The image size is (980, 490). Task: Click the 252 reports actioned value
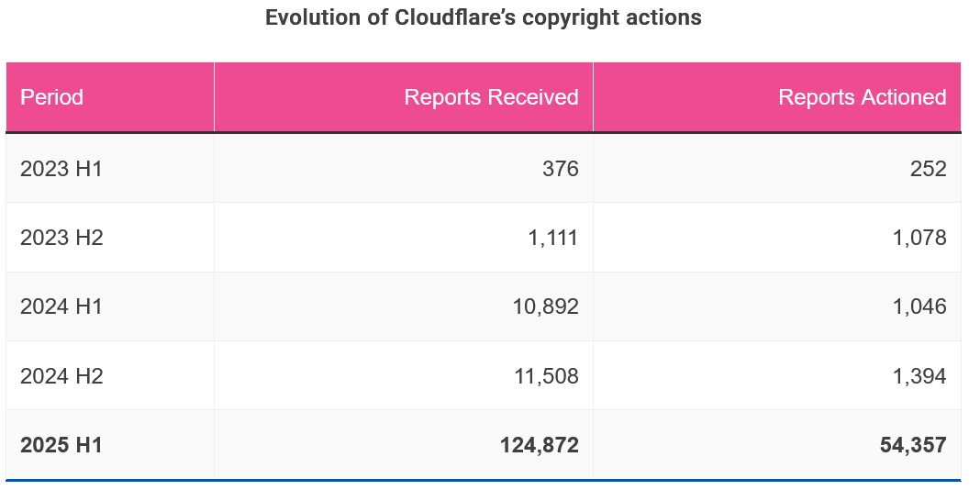click(x=928, y=168)
